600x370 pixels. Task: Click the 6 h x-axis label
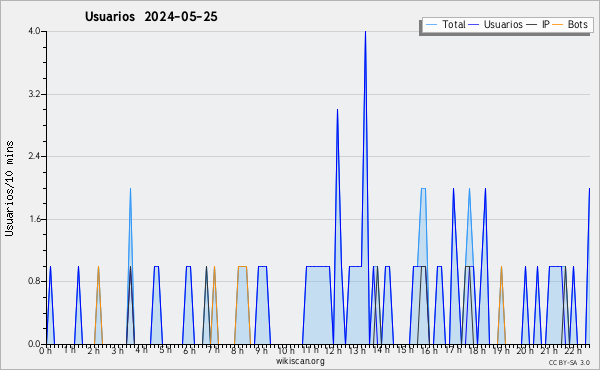point(189,351)
